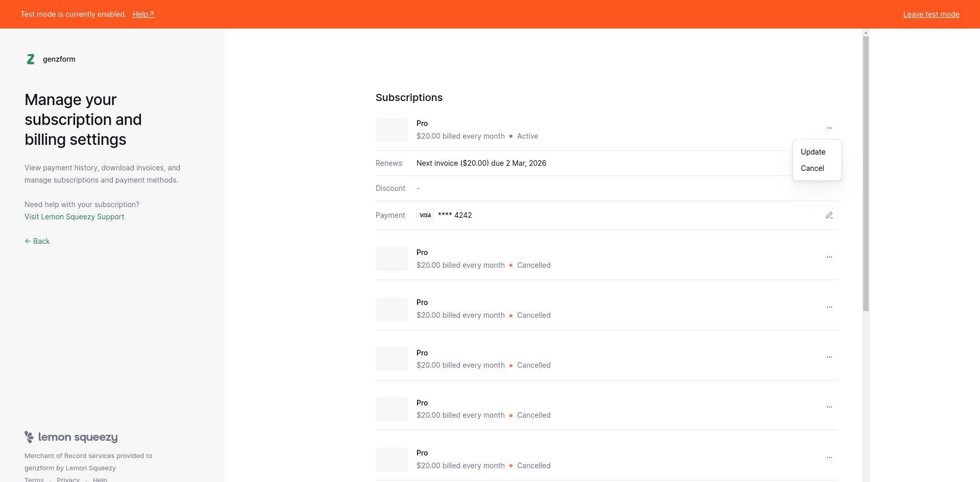Open the edit icon for payment method
980x482 pixels.
pyautogui.click(x=829, y=215)
